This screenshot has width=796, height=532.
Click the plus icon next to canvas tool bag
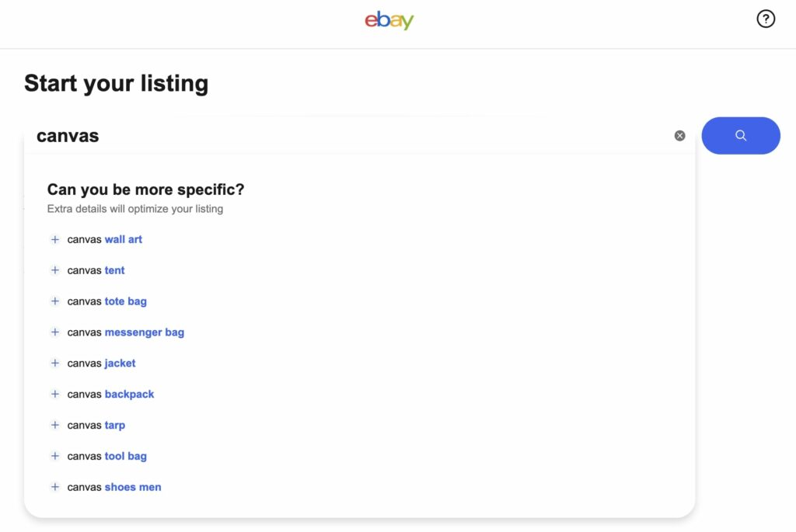(x=54, y=456)
